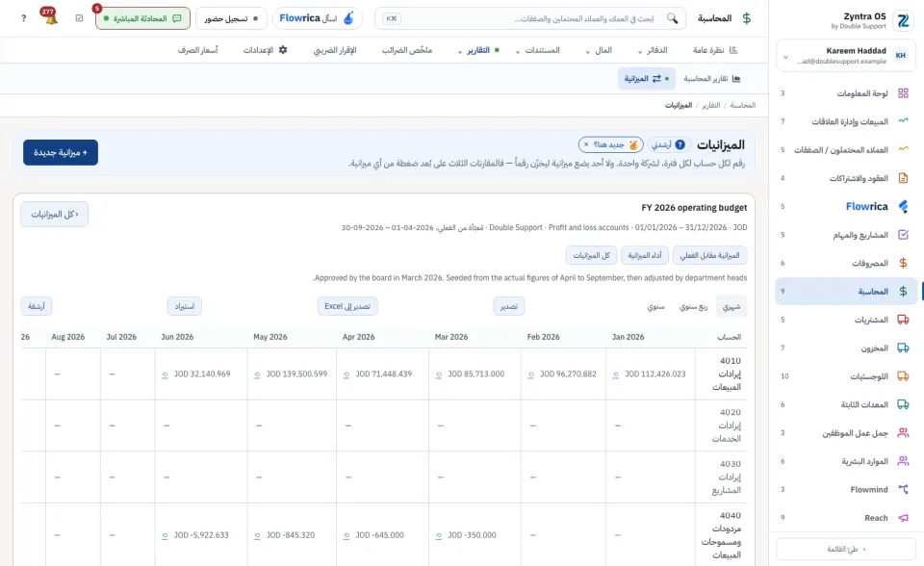Image resolution: width=924 pixels, height=566 pixels.
Task: Open الموارد البشرية sidebar icon
Action: [903, 461]
